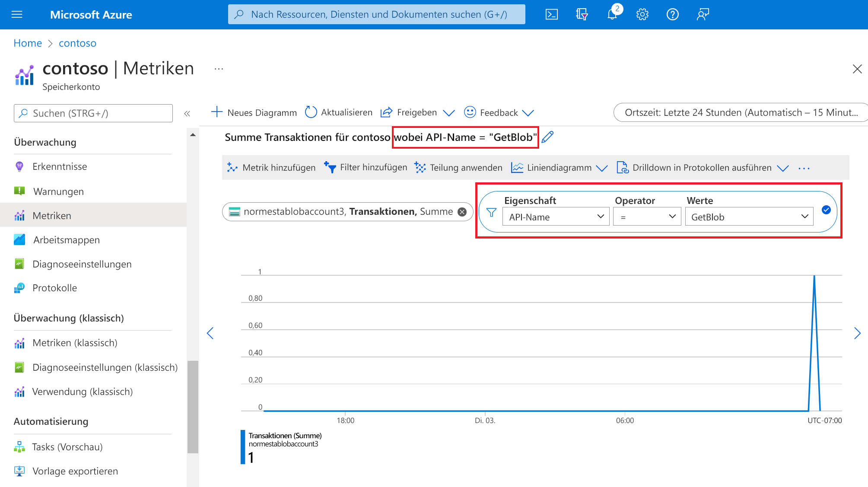Show next time range with right arrow
Image resolution: width=868 pixels, height=487 pixels.
click(x=858, y=333)
